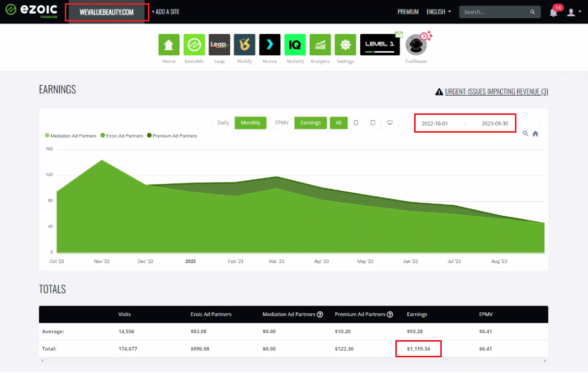This screenshot has height=373, width=588.
Task: Toggle Ezoic Ad Partners legend series
Action: tap(122, 136)
